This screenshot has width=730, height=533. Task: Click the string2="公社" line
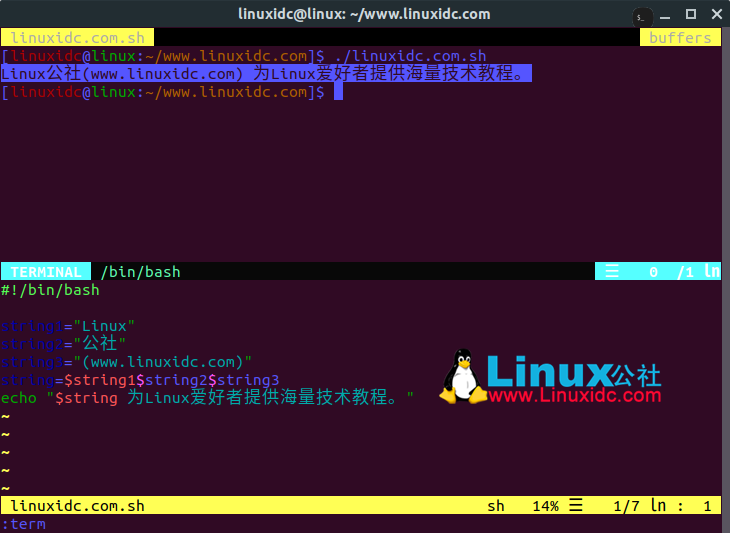coord(63,344)
